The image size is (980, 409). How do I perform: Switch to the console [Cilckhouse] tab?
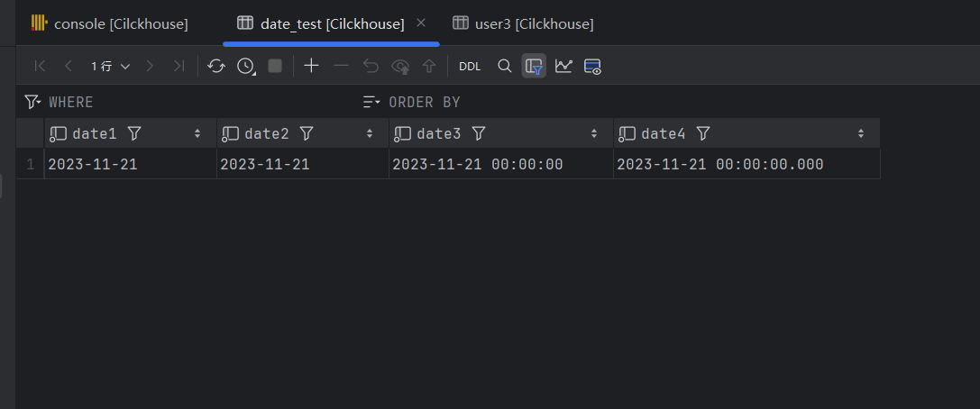pos(110,23)
